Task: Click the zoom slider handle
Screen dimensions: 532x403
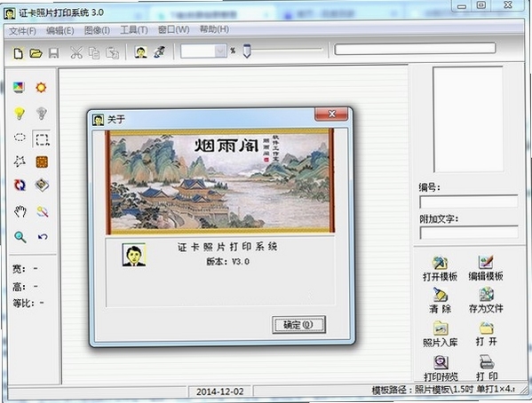Action: pos(247,51)
